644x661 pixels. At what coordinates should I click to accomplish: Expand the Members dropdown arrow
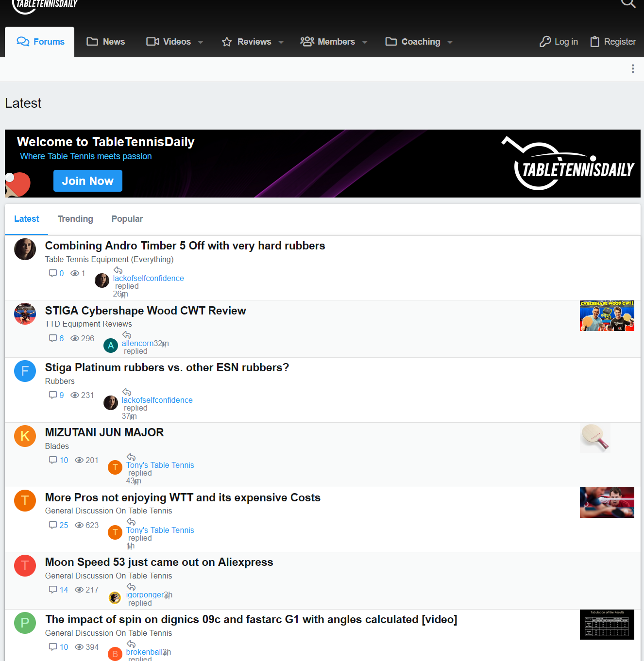(365, 42)
